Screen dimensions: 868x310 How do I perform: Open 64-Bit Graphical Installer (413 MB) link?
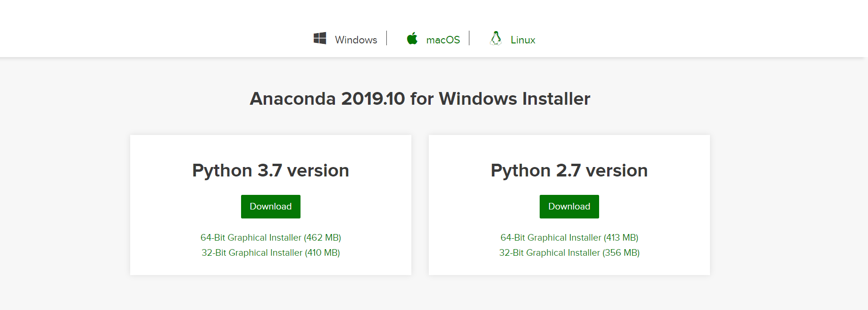[569, 238]
